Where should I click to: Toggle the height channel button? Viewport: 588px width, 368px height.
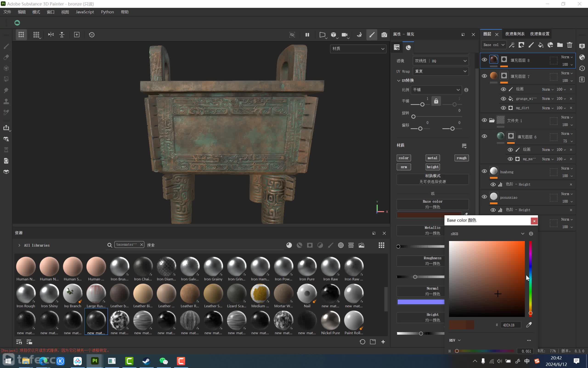click(x=433, y=167)
